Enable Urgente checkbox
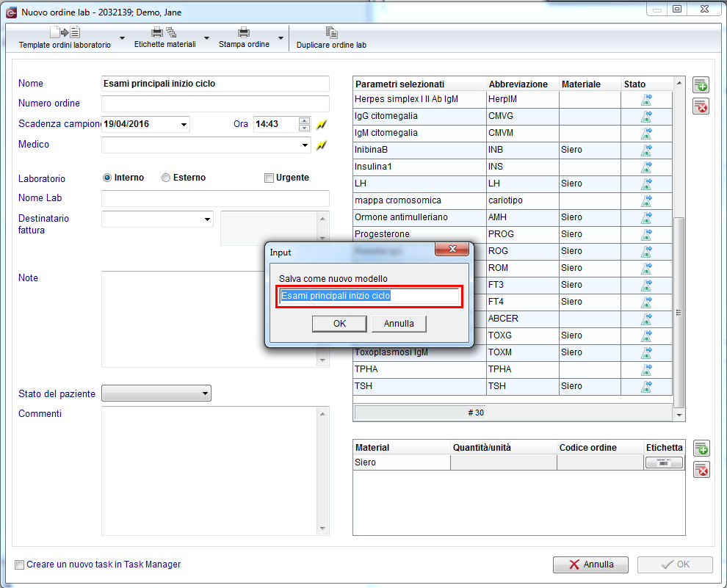Image resolution: width=727 pixels, height=588 pixels. click(x=269, y=178)
